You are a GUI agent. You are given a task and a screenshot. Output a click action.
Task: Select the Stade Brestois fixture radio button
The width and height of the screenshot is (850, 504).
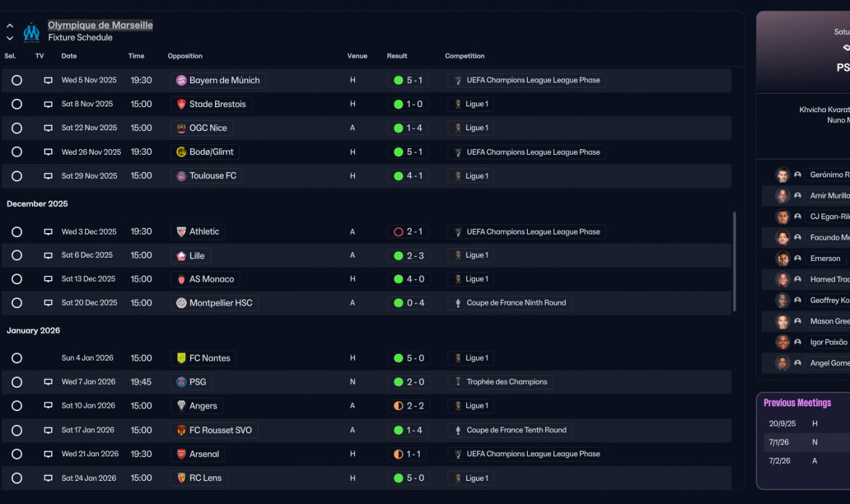point(17,104)
